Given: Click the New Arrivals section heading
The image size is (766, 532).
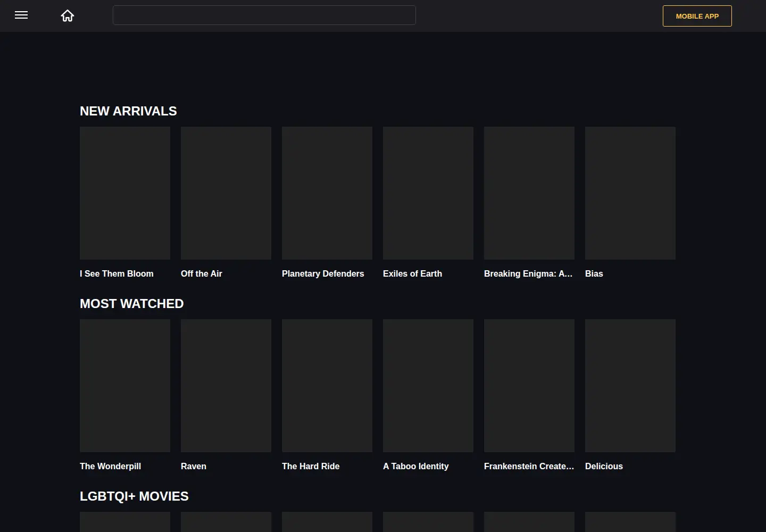Looking at the screenshot, I should coord(128,111).
